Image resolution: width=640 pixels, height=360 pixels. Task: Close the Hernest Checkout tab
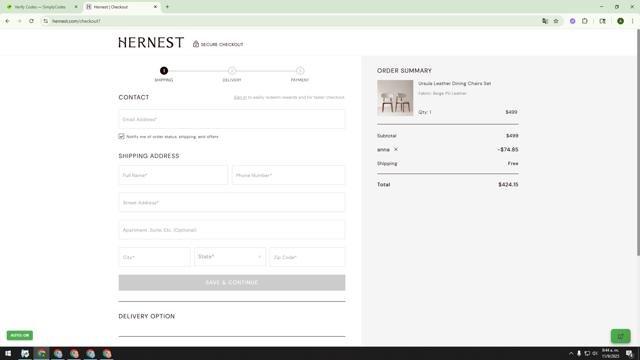coord(156,7)
